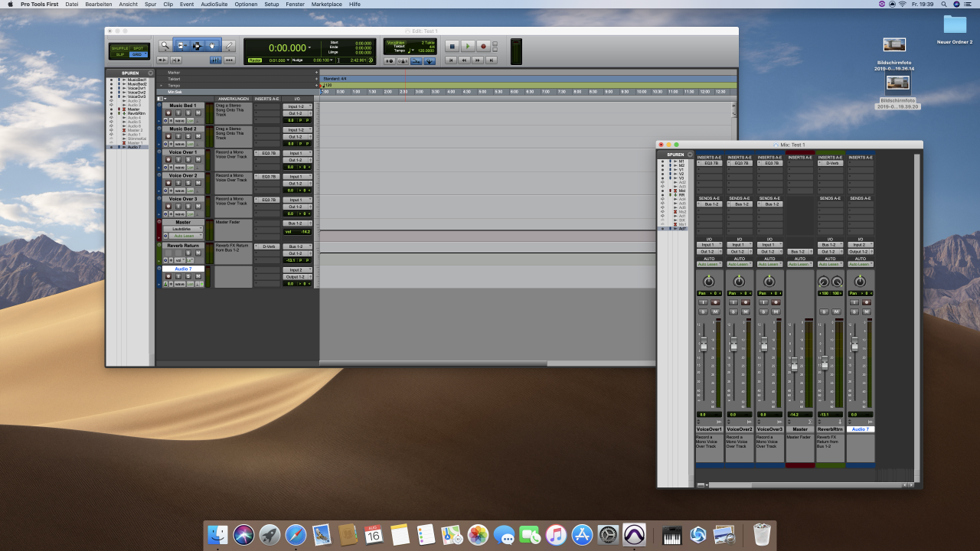The height and width of the screenshot is (551, 980).
Task: Click the Rewind transport button
Action: 464,60
